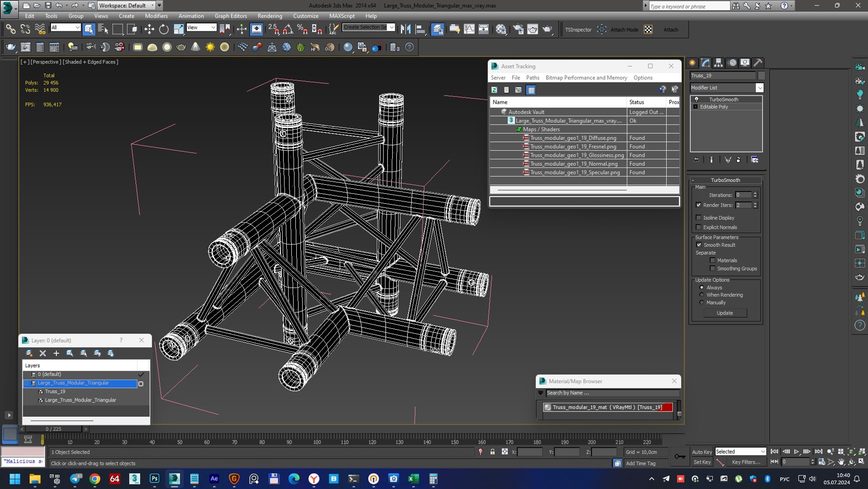The image size is (868, 489).
Task: Toggle Isoline Display checkbox
Action: 698,218
